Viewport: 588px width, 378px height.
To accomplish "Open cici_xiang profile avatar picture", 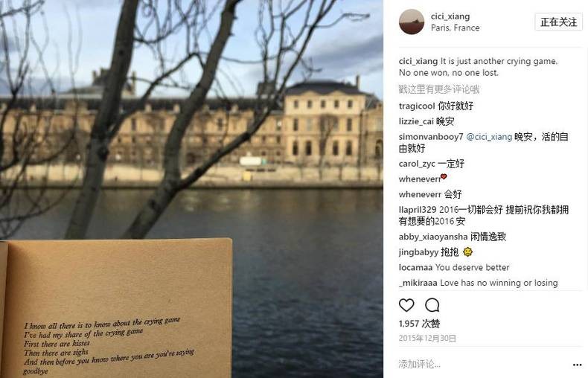I will pyautogui.click(x=412, y=22).
